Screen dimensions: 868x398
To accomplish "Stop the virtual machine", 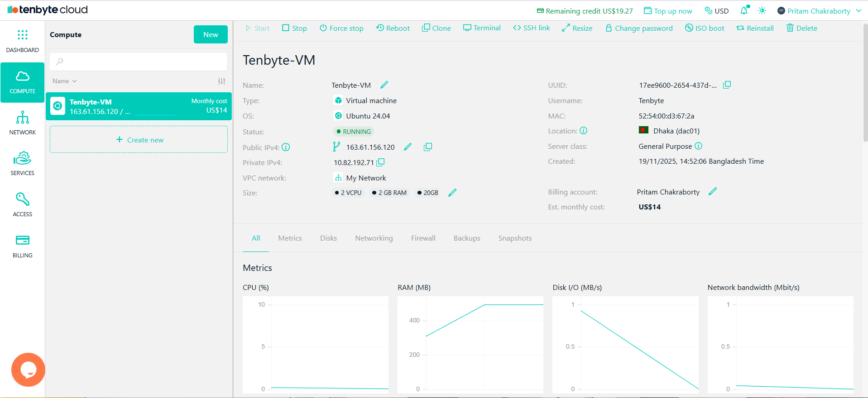I will [x=294, y=28].
